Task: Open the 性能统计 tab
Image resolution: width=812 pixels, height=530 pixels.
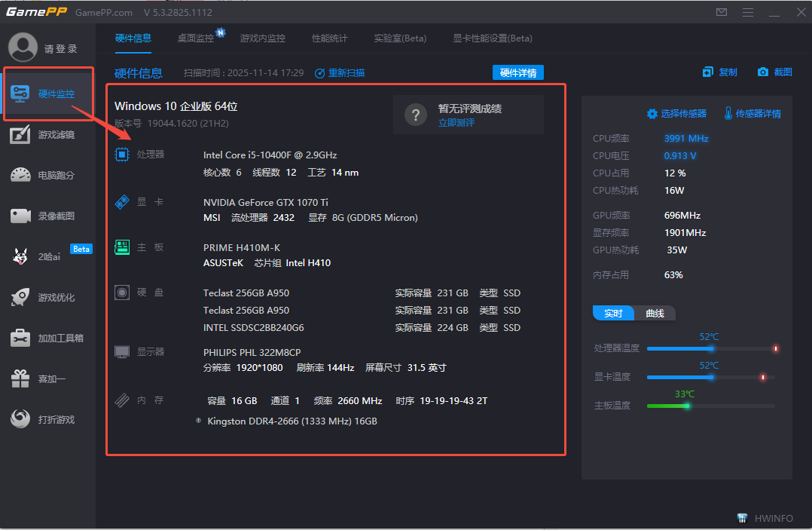Action: (x=330, y=38)
